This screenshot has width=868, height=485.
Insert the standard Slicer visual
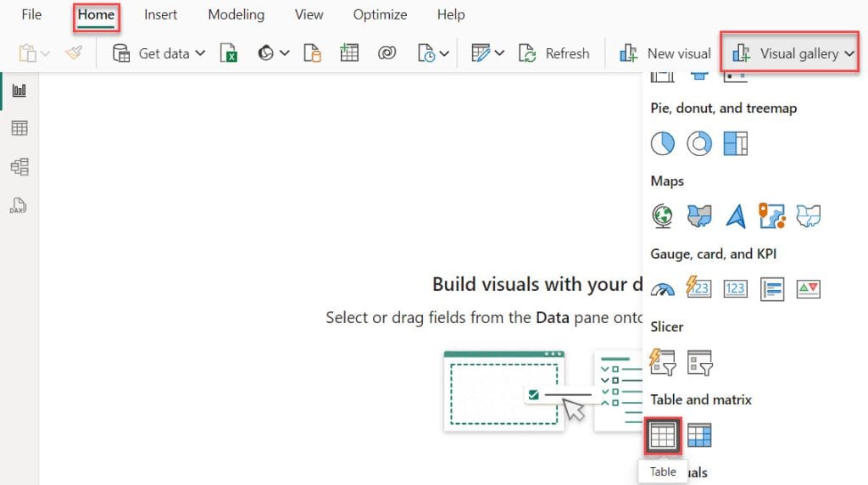(x=699, y=363)
